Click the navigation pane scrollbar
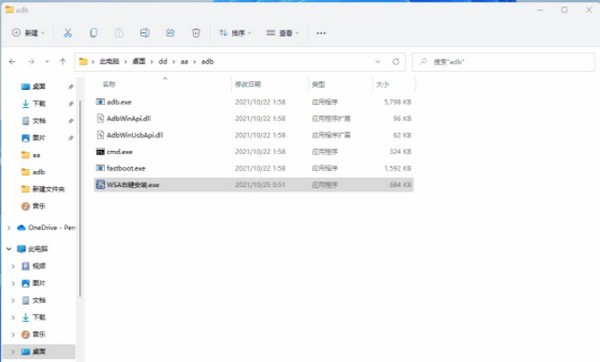Image resolution: width=600 pixels, height=362 pixels. coord(80,198)
